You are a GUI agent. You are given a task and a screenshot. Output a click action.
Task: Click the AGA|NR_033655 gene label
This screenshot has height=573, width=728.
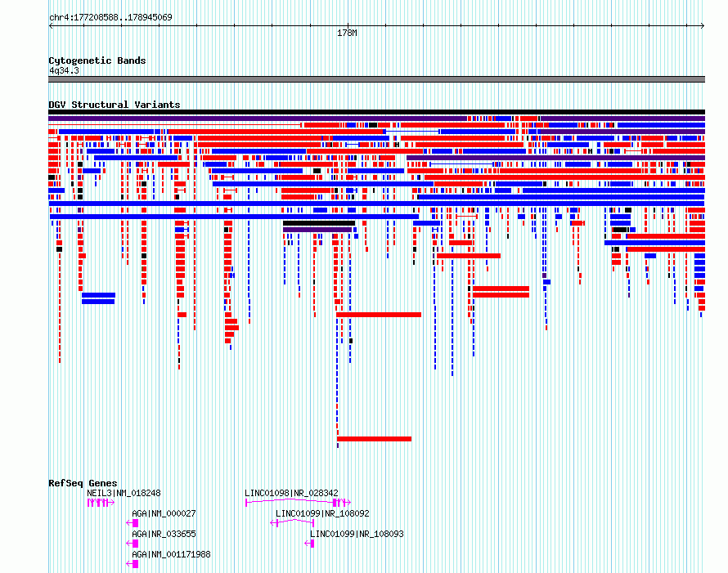coord(164,534)
